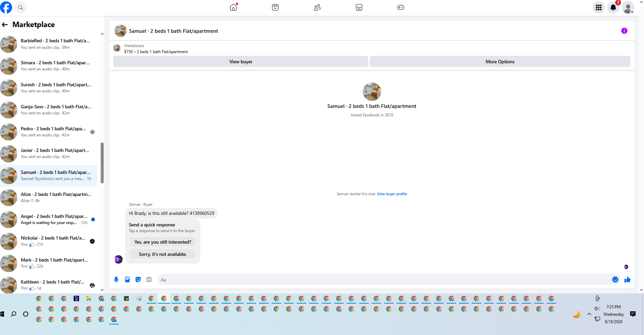Open the Marketplace storefront icon in top bar

click(359, 7)
